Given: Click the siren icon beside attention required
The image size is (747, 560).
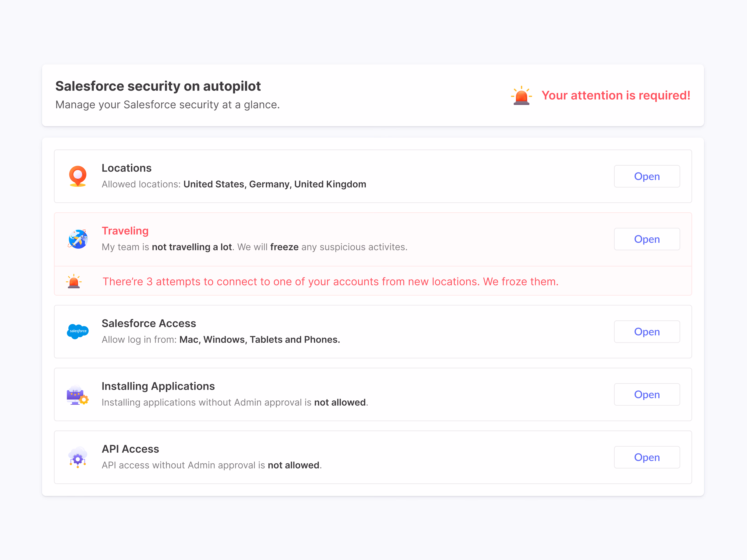Looking at the screenshot, I should pos(521,95).
